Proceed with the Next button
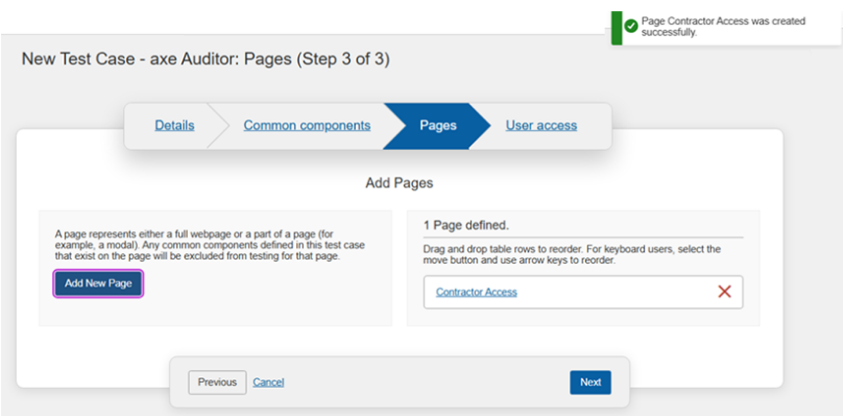Image resolution: width=846 pixels, height=418 pixels. 590,382
